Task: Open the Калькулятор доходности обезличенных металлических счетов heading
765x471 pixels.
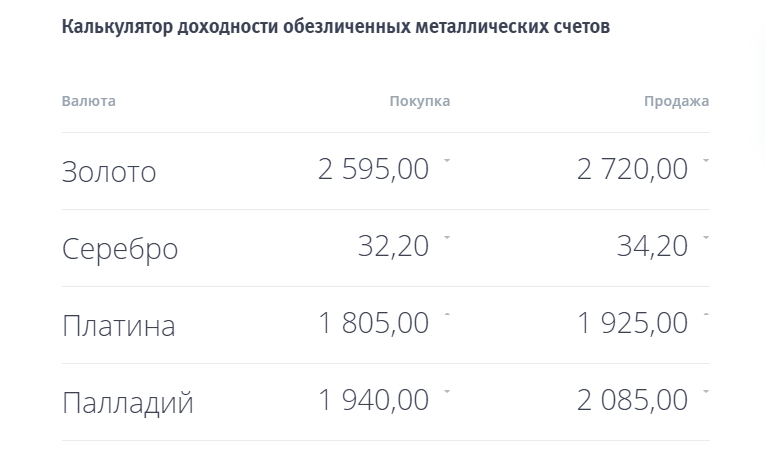Action: tap(336, 27)
